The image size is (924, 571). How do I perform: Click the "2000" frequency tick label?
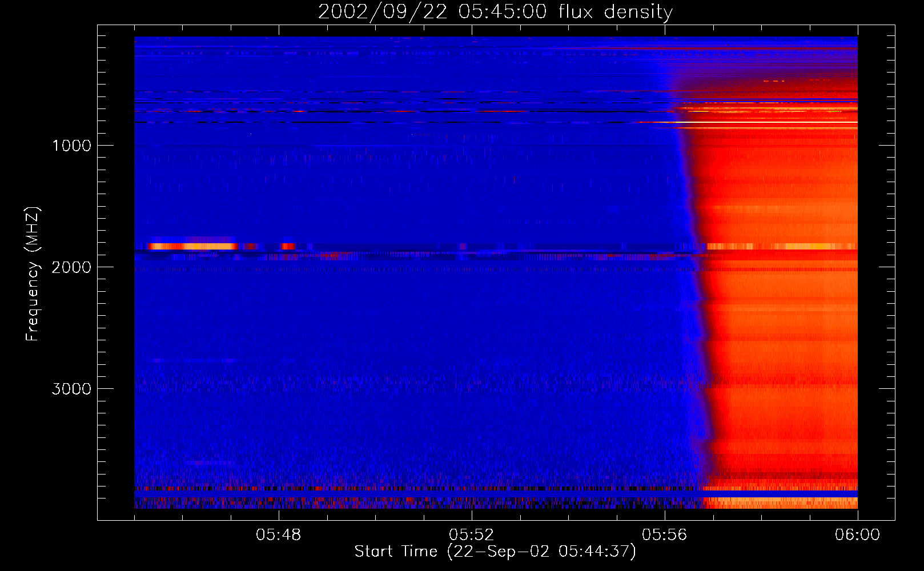(x=71, y=267)
